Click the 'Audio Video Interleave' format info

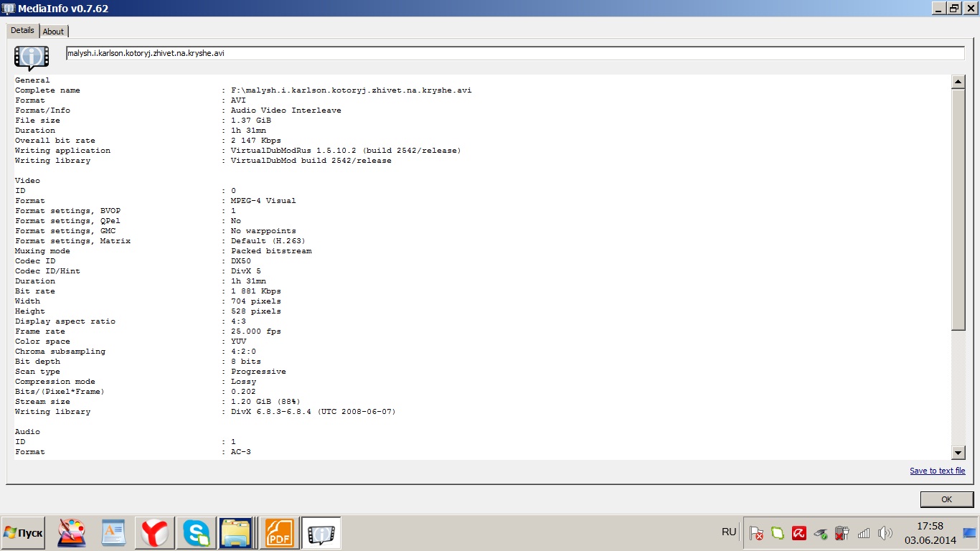[286, 110]
